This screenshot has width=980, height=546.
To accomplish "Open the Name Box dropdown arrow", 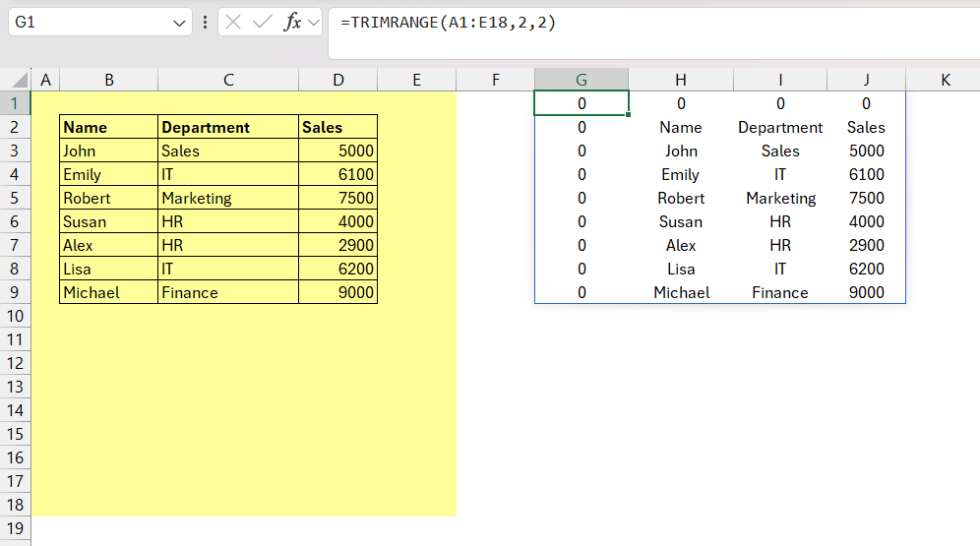I will click(179, 23).
